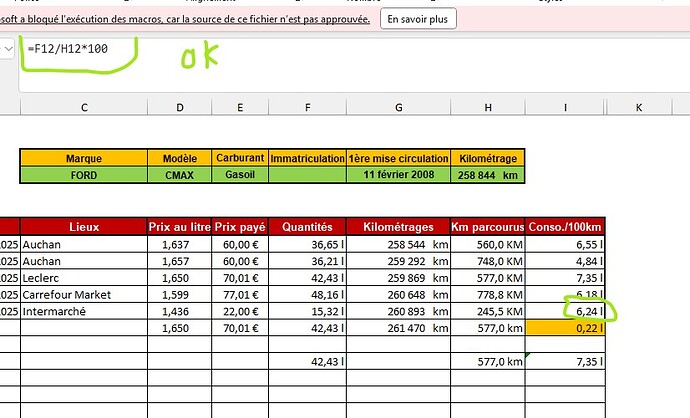690x418 pixels.
Task: Select the '259 292 km' cell
Action: pyautogui.click(x=399, y=261)
